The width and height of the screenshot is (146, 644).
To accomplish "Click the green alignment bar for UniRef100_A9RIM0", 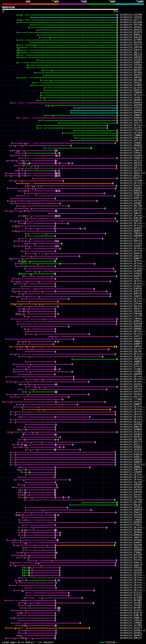I will (95, 359).
